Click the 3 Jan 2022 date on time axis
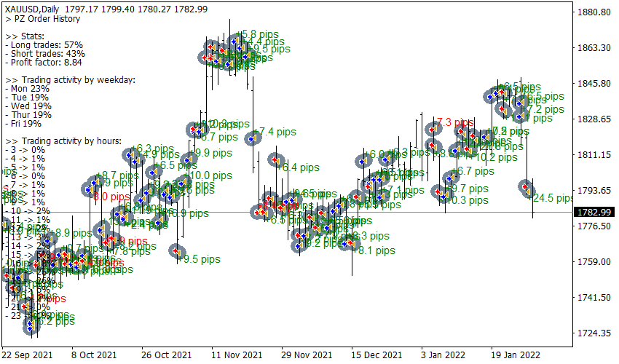This screenshot has height=364, width=619. pos(443,355)
